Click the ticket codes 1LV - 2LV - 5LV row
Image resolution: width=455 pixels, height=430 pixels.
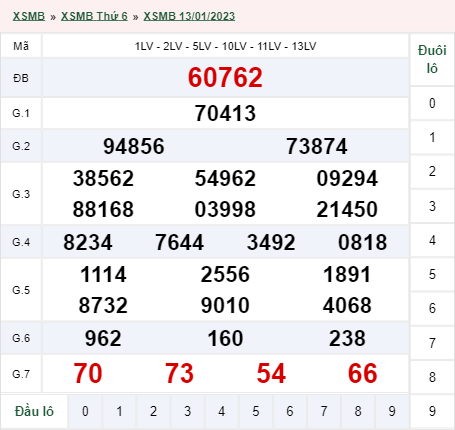click(x=225, y=46)
